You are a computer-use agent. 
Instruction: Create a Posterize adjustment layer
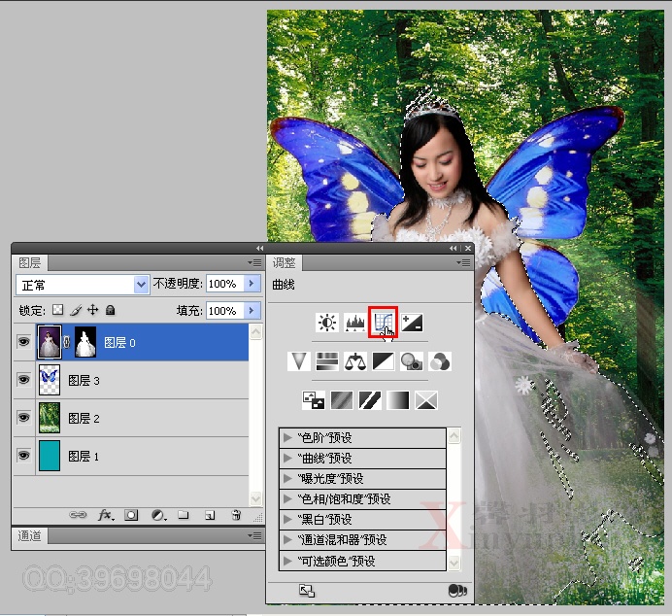tap(342, 400)
